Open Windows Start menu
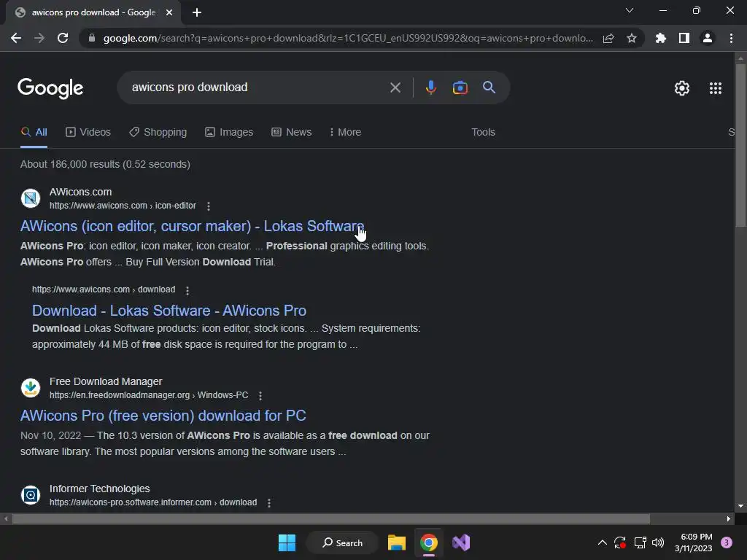The height and width of the screenshot is (560, 747). click(287, 542)
